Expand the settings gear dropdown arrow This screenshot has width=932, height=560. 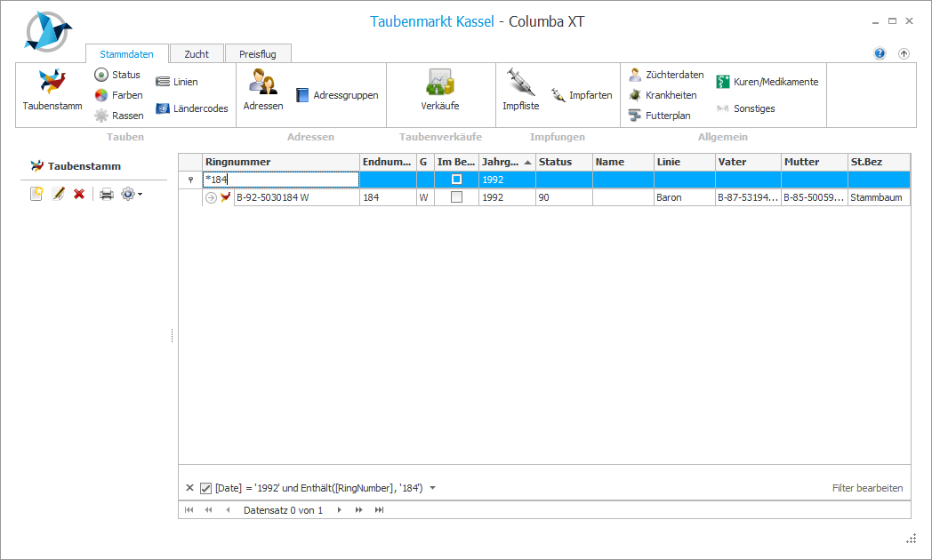pyautogui.click(x=140, y=194)
